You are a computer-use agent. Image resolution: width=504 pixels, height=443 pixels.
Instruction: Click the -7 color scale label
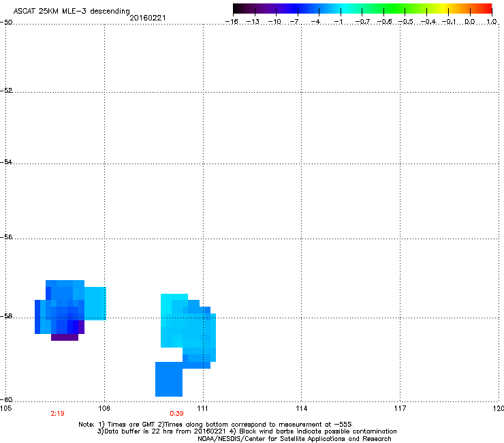(294, 22)
